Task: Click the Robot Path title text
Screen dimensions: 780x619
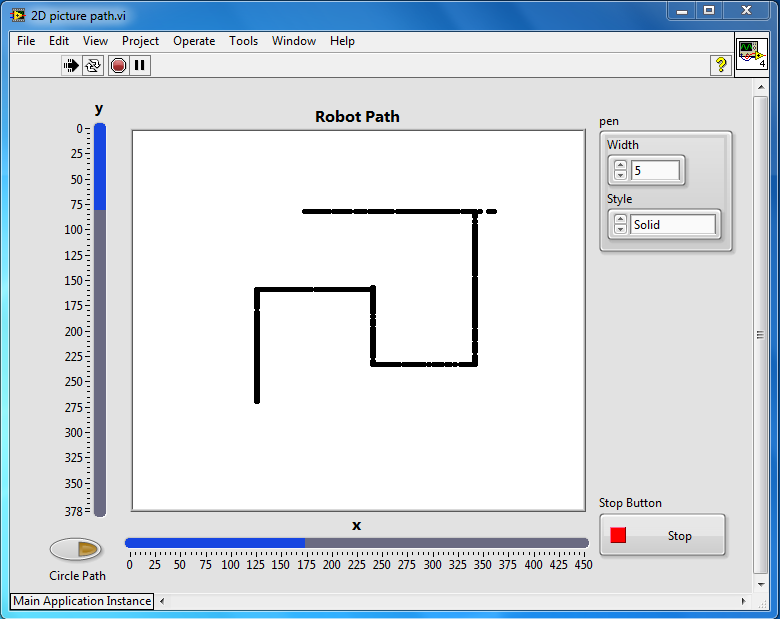Action: click(357, 116)
